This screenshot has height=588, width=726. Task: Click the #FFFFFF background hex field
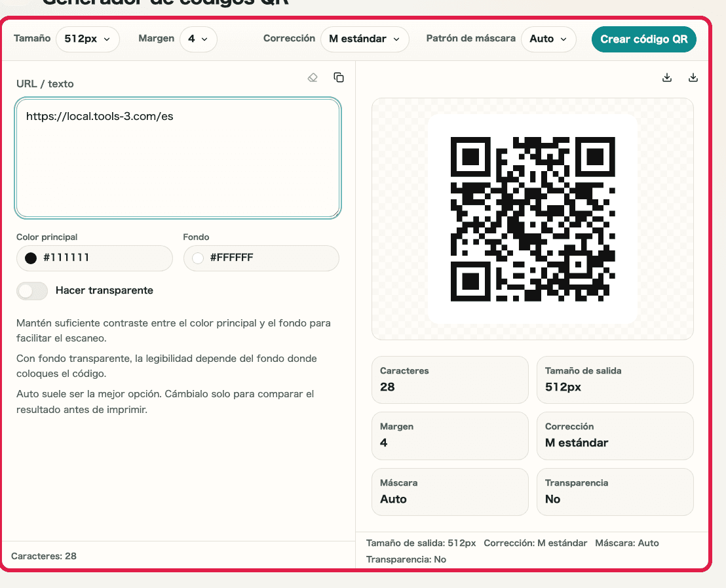pyautogui.click(x=269, y=258)
